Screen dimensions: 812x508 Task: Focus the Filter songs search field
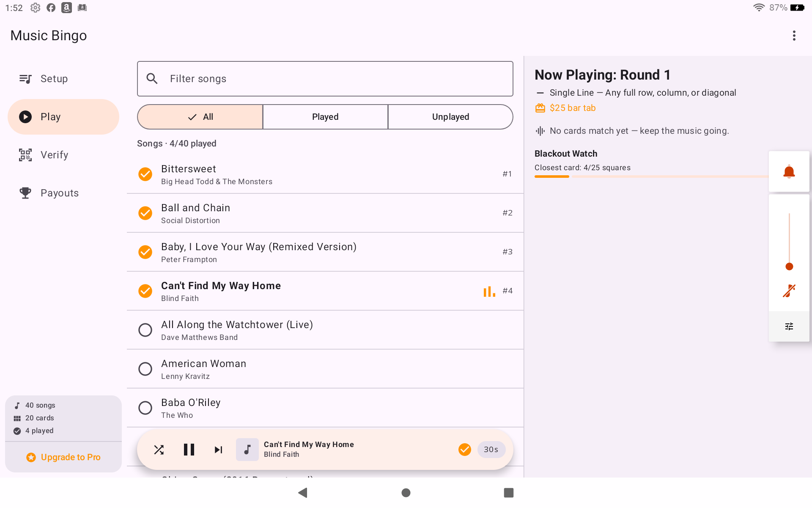pos(325,79)
